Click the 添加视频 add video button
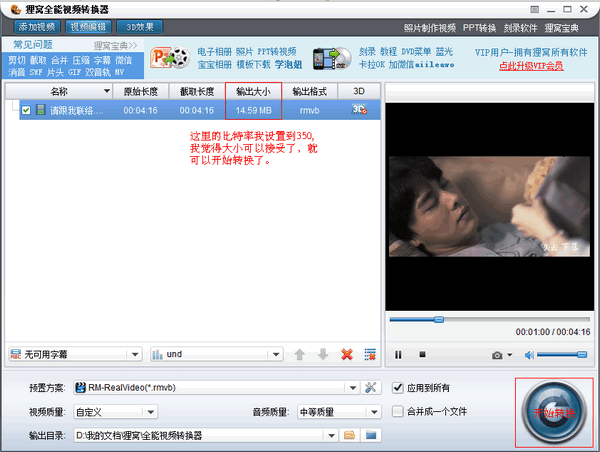Screen dimensions: 600x452 [37, 27]
